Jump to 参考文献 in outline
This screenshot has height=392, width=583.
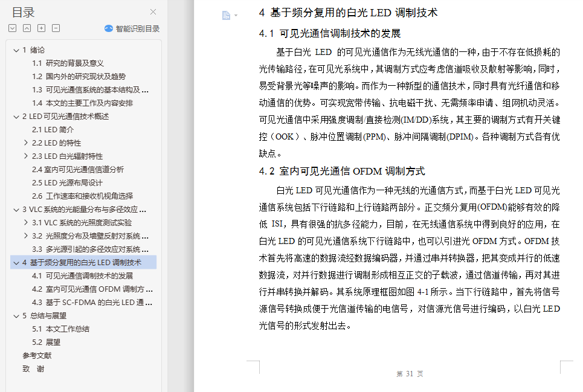click(37, 356)
